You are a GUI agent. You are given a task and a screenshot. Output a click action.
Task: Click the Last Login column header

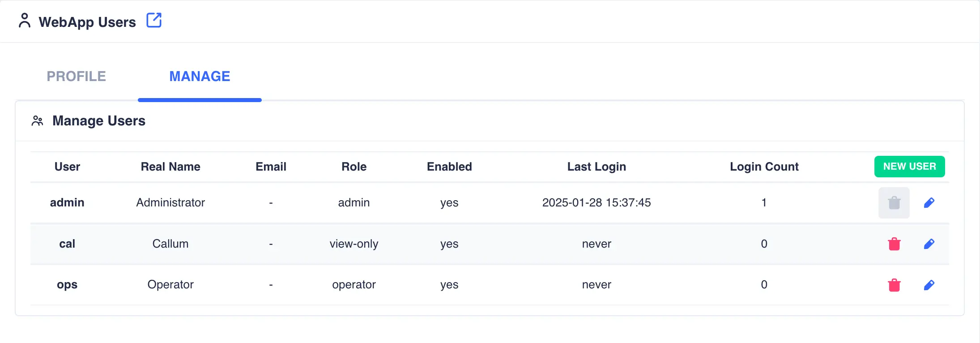(x=597, y=166)
